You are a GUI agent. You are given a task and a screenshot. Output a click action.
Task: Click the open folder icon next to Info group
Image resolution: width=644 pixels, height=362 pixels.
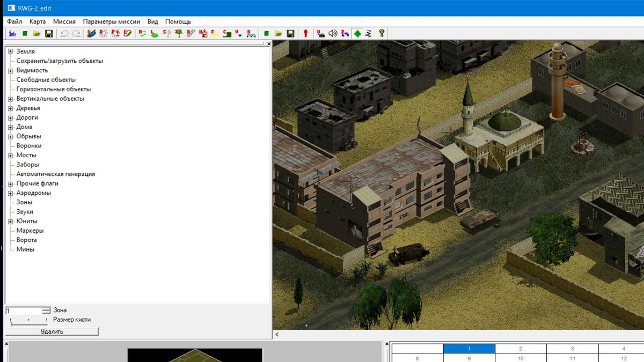(x=36, y=33)
